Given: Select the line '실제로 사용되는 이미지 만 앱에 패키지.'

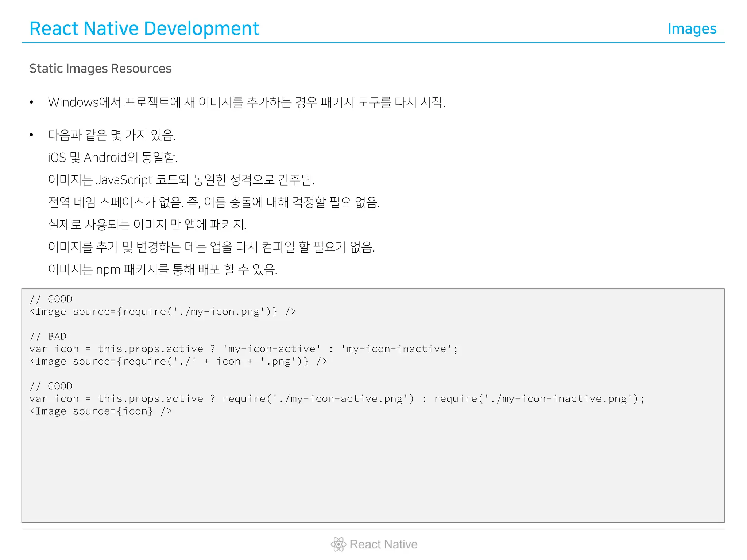Looking at the screenshot, I should pyautogui.click(x=147, y=225).
